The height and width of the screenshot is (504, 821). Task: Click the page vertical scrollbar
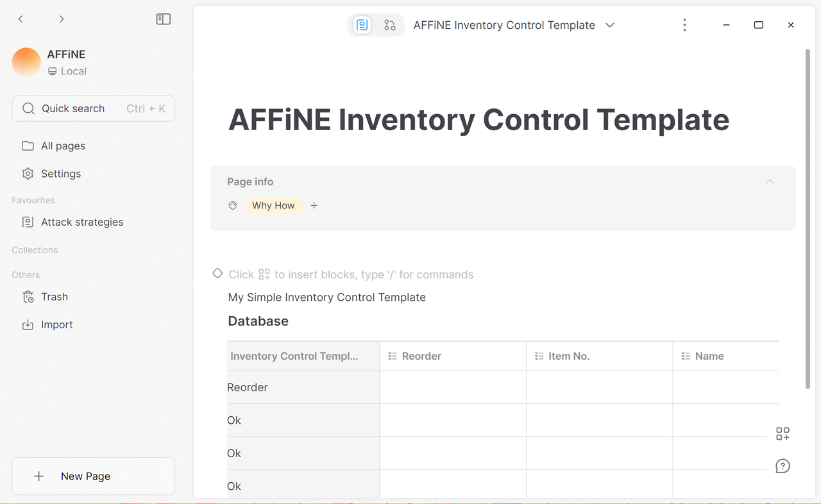tap(808, 218)
